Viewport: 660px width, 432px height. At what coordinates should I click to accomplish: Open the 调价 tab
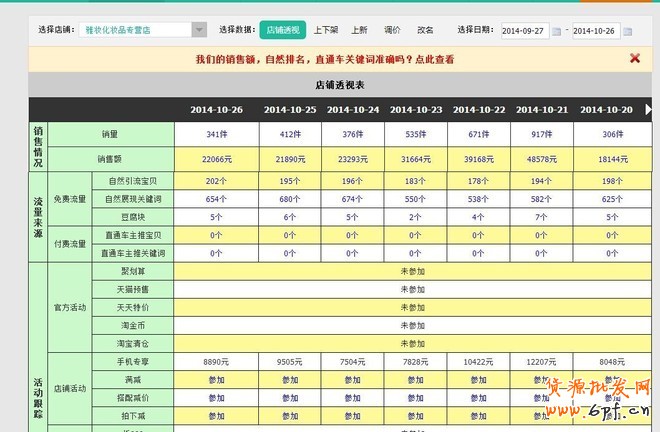point(392,30)
